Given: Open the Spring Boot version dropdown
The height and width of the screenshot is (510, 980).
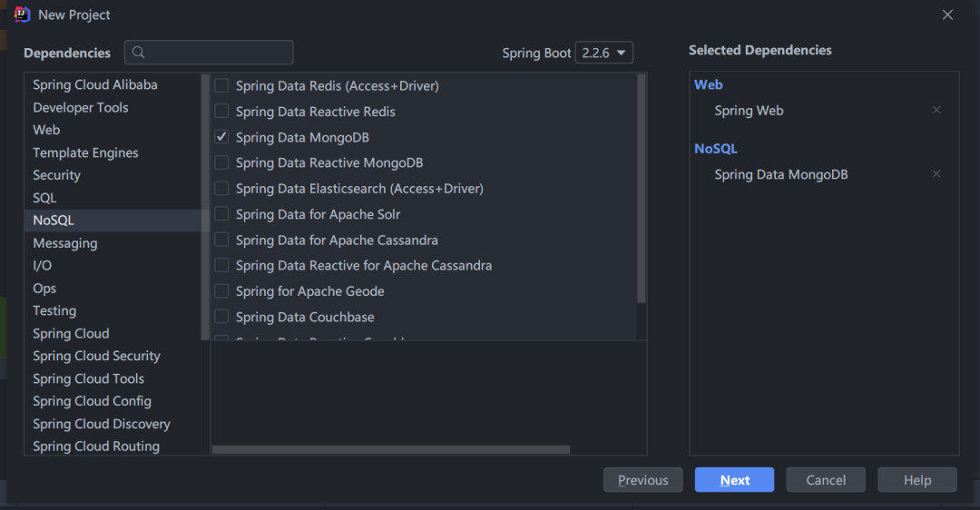Looking at the screenshot, I should (604, 53).
